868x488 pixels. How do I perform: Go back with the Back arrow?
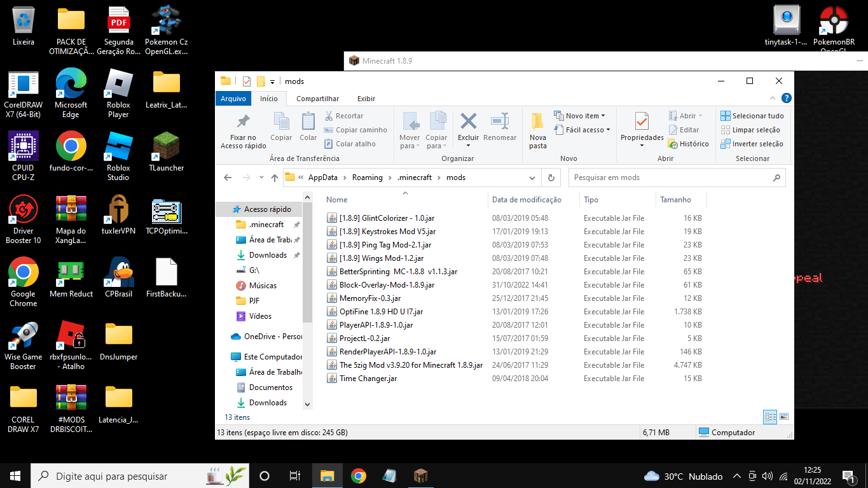[228, 178]
